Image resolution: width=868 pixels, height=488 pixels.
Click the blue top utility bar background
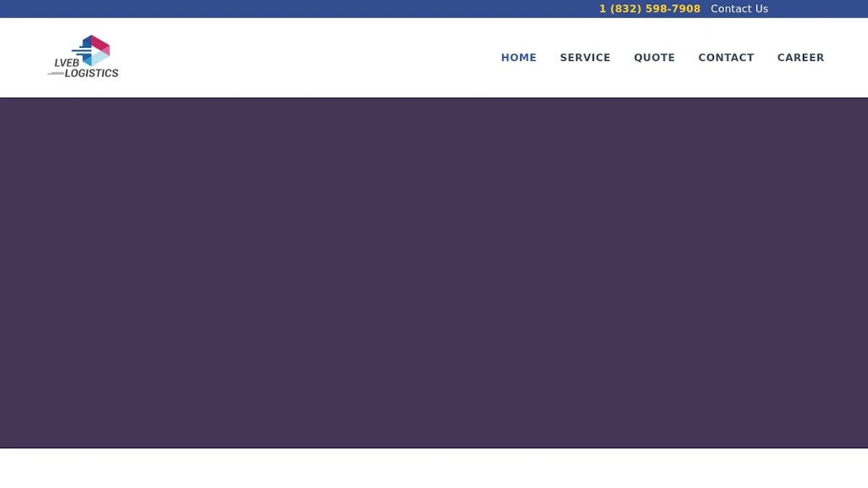[289, 9]
